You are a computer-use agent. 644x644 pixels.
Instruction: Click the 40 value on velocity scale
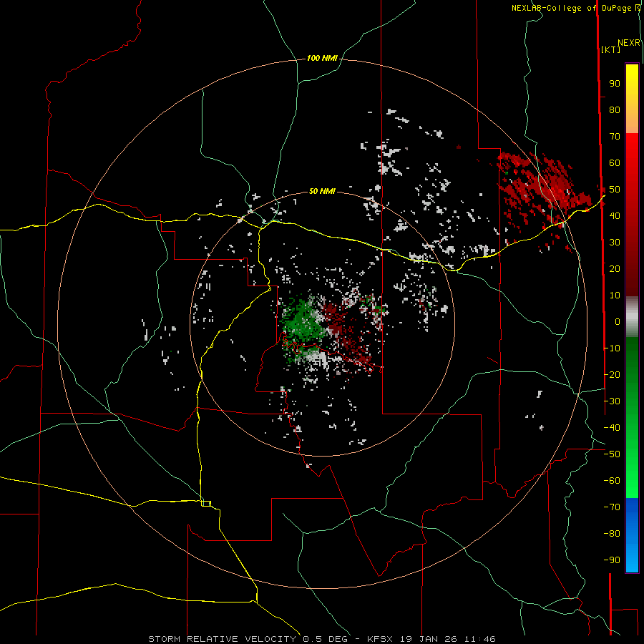615,216
